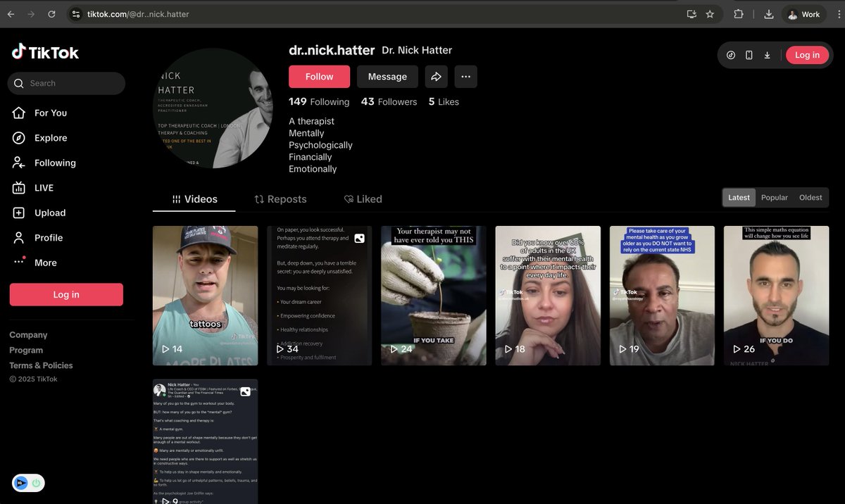Click the floating extension widget play icon
This screenshot has width=845, height=504.
tap(20, 483)
